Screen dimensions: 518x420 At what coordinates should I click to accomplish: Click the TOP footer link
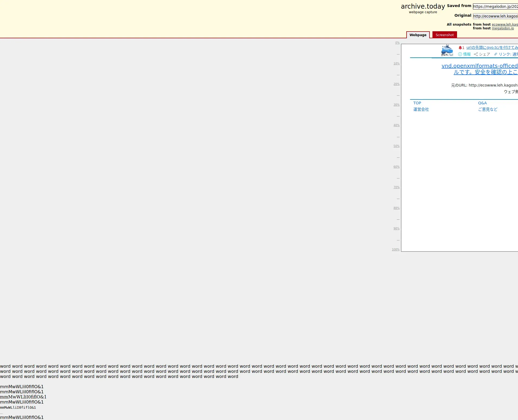pyautogui.click(x=417, y=103)
